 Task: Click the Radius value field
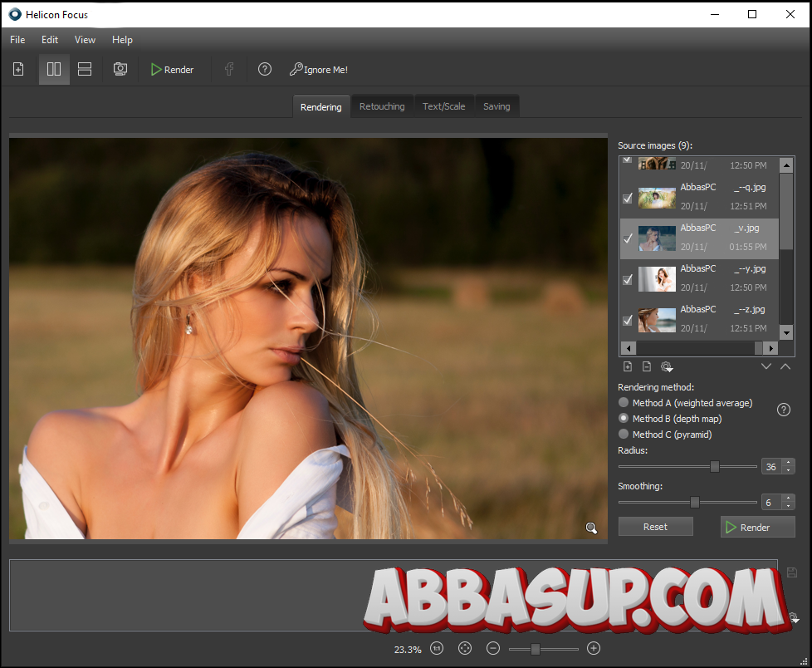click(771, 466)
